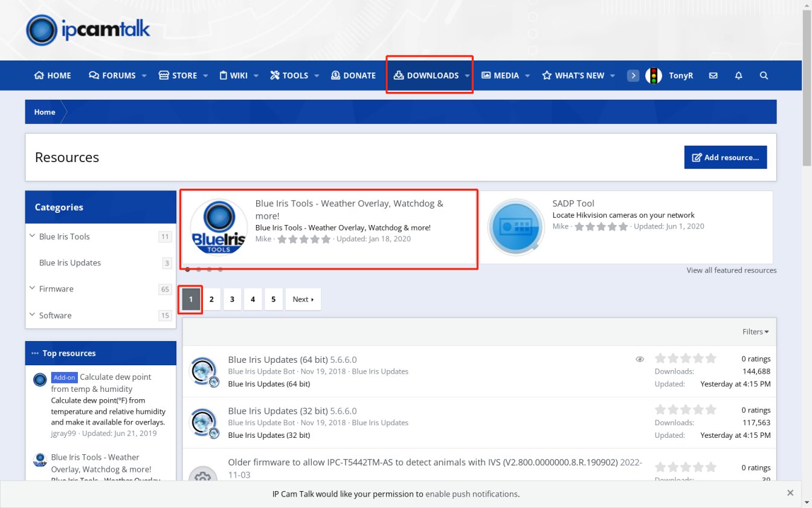Click the watched eye icon on 64 bit row
Screen dimensions: 812x508
coord(640,359)
